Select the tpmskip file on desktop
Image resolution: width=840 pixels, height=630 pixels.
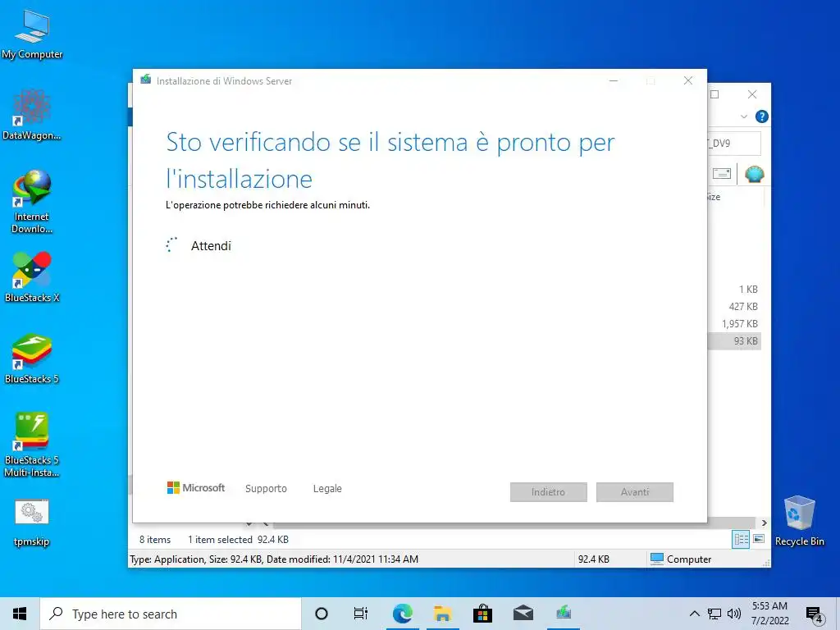pyautogui.click(x=32, y=523)
